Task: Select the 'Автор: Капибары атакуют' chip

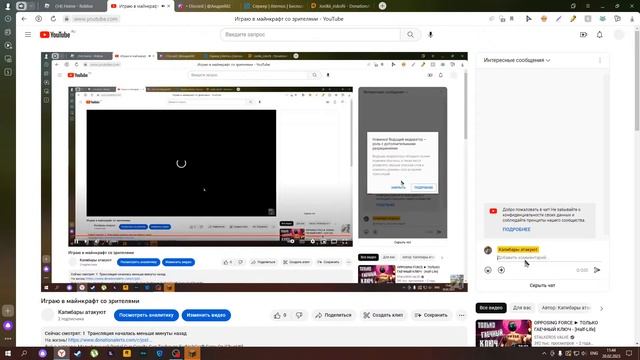Action: (x=565, y=308)
